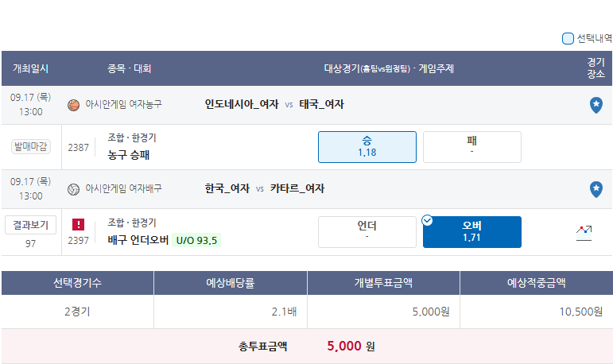The image size is (613, 364).
Task: Click 개최일시 column header
Action: point(30,68)
